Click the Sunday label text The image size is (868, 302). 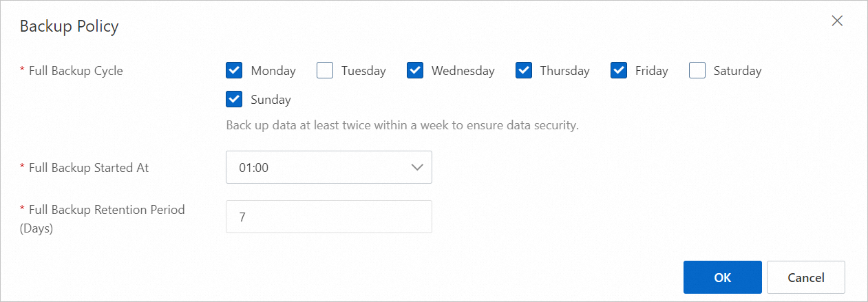click(271, 100)
